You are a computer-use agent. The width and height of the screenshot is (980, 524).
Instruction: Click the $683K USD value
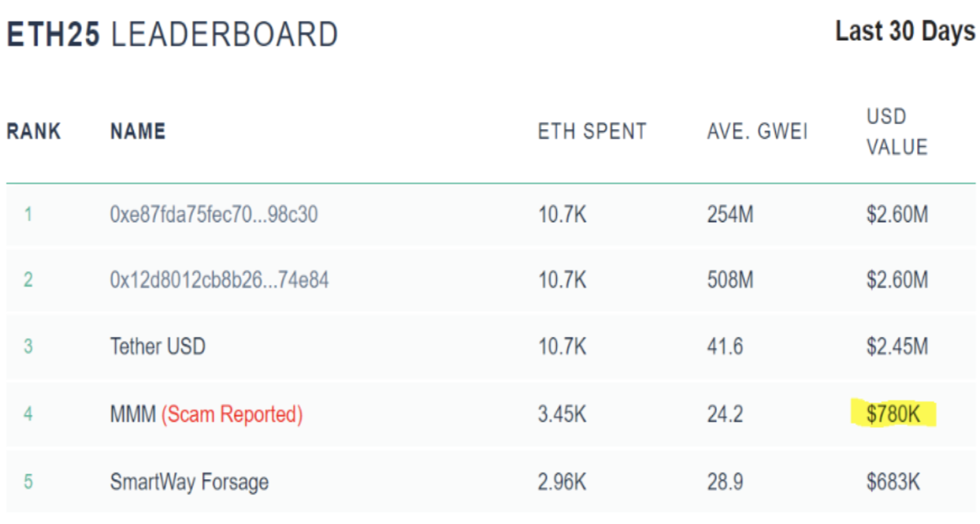(893, 482)
